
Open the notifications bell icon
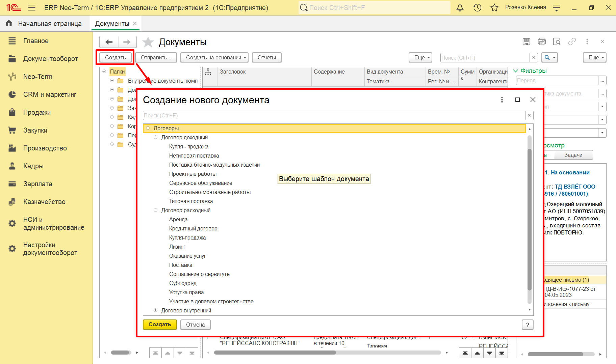tap(460, 8)
